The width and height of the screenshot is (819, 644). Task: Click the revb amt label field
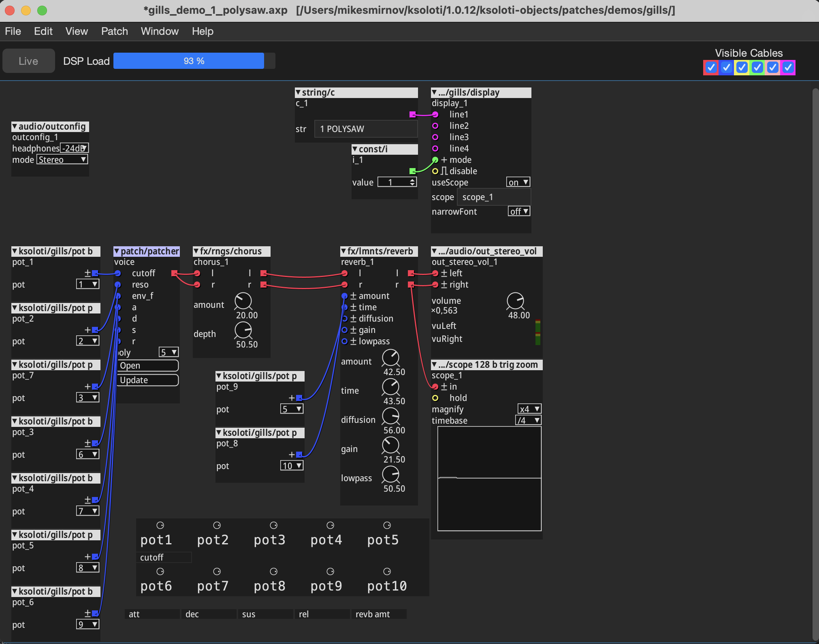click(x=379, y=614)
